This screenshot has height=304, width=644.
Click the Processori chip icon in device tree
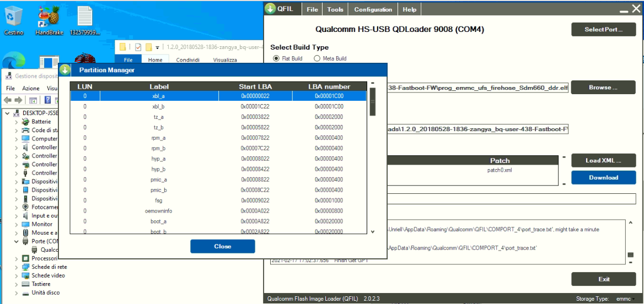[x=25, y=258]
